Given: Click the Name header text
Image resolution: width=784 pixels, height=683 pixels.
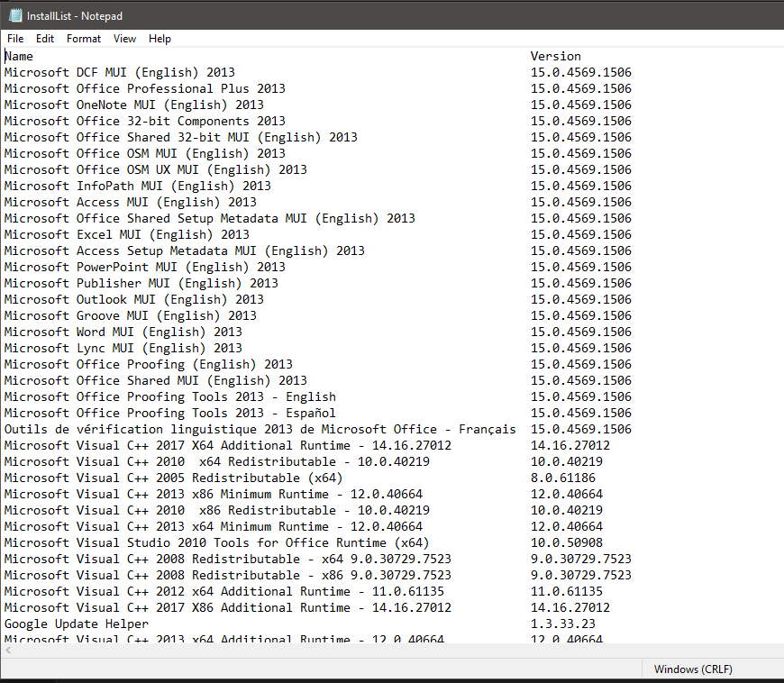Looking at the screenshot, I should [20, 56].
